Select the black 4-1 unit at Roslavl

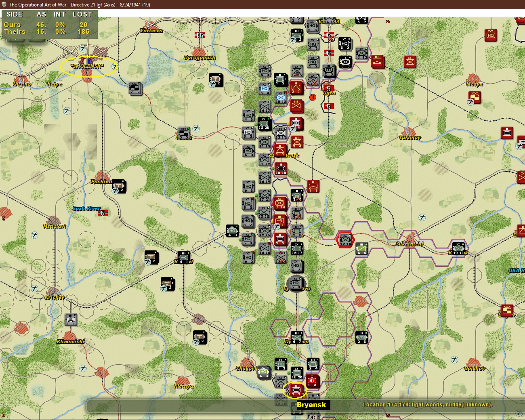click(x=184, y=257)
